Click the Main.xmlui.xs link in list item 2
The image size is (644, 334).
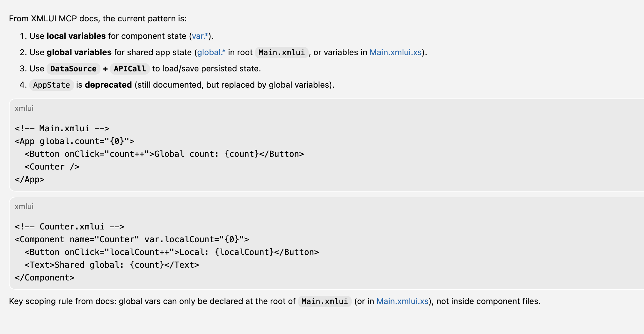(x=395, y=52)
